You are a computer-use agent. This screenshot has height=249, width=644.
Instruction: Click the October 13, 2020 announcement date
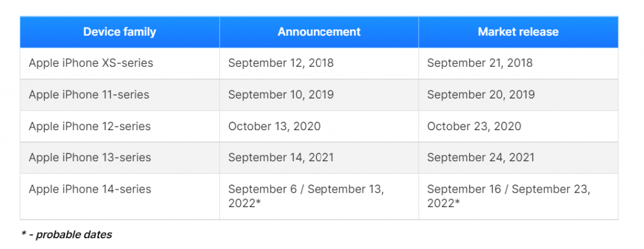point(274,126)
